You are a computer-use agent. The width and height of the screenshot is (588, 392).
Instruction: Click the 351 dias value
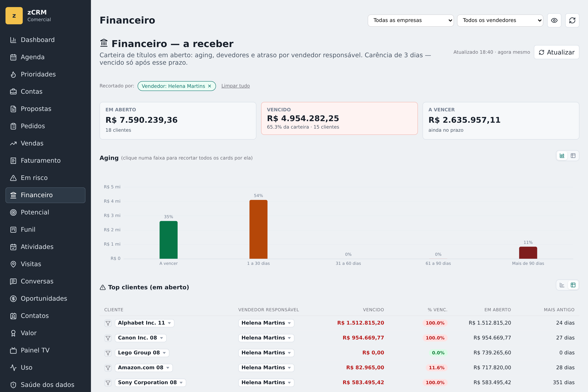click(563, 383)
